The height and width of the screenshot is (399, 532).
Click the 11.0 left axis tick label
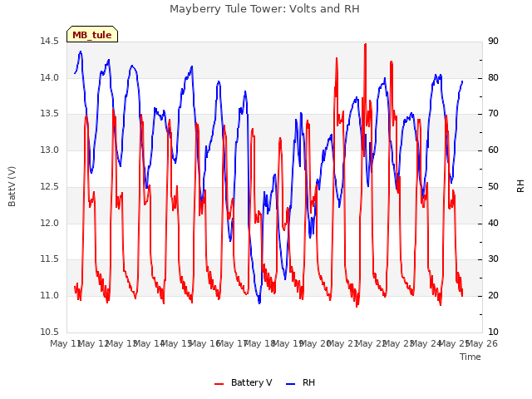pyautogui.click(x=50, y=296)
